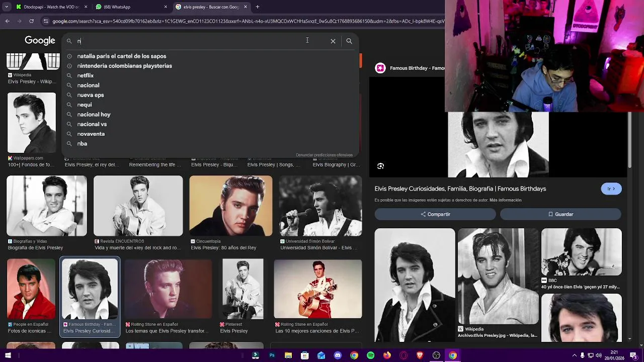Open the Cincuentopia Elvis portrait image
The height and width of the screenshot is (362, 644).
pyautogui.click(x=231, y=206)
